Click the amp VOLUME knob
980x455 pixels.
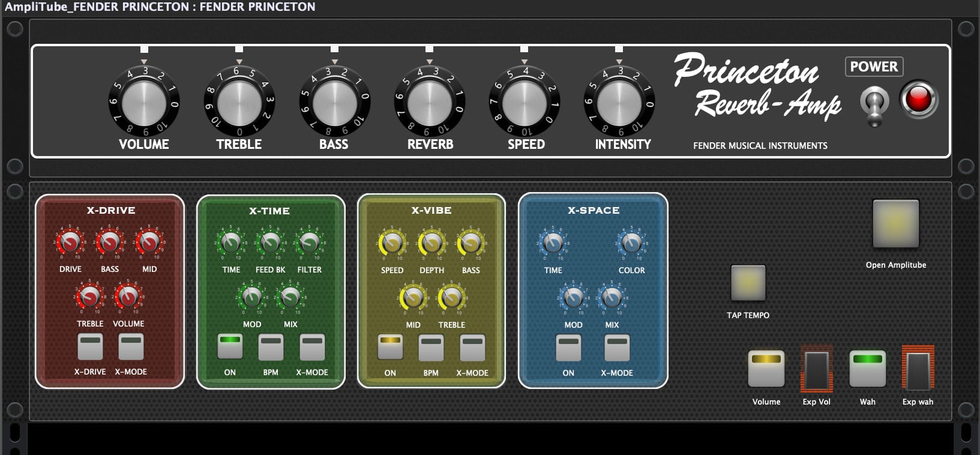coord(144,103)
